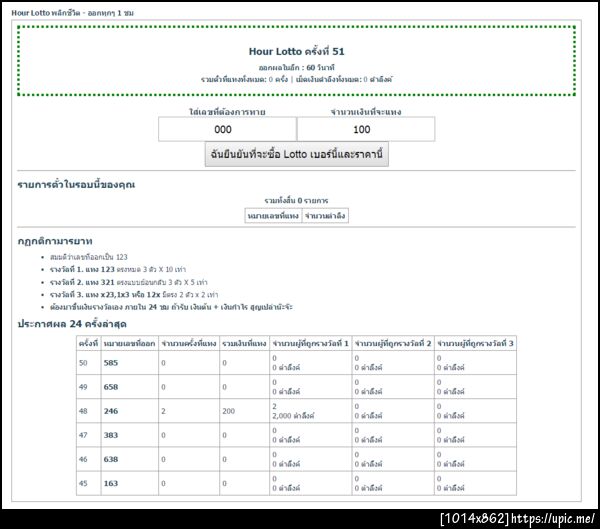Viewport: 600px width, 529px height.
Task: Click round number 49 in results table
Action: click(x=83, y=387)
